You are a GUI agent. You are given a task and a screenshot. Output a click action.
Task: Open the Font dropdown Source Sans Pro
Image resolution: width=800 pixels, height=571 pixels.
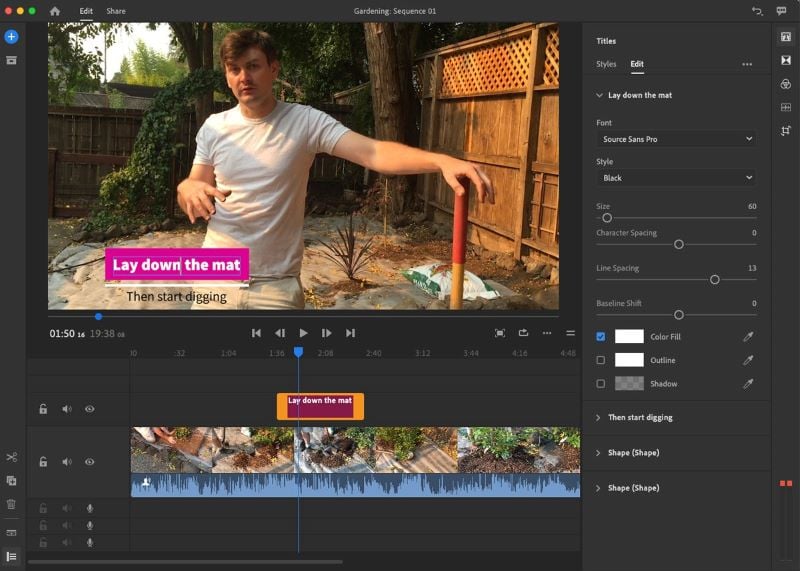pos(676,139)
